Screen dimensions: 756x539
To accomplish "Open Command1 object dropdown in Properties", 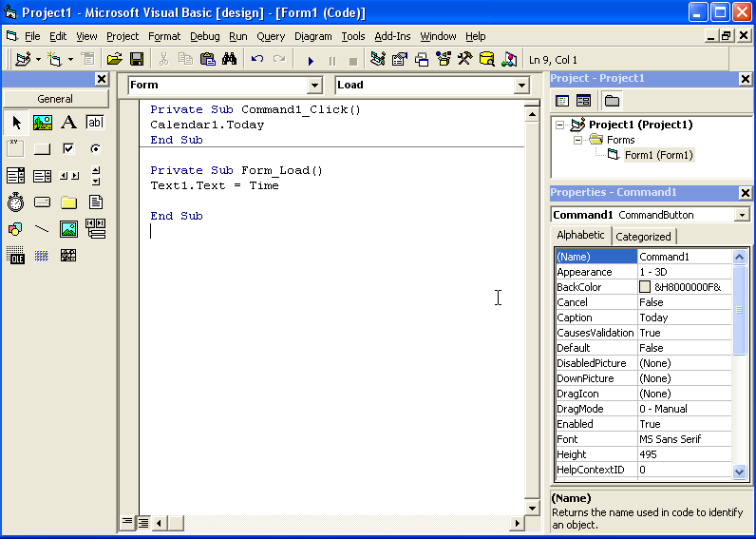I will (742, 215).
